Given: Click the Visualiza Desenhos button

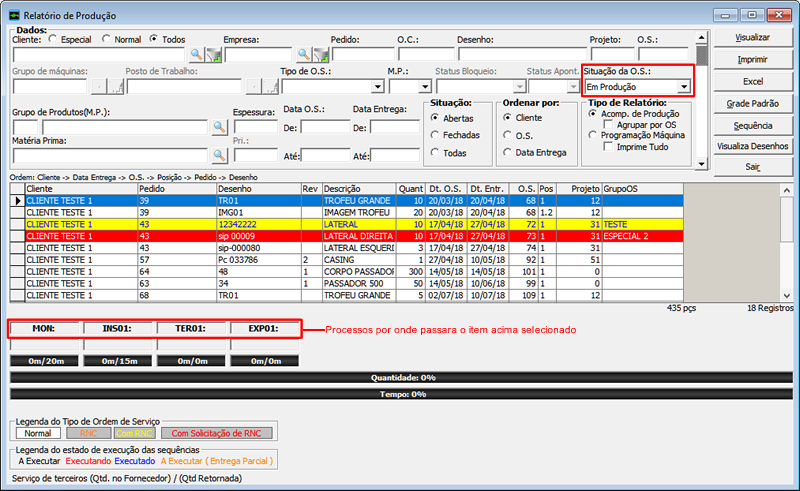Looking at the screenshot, I should click(753, 146).
